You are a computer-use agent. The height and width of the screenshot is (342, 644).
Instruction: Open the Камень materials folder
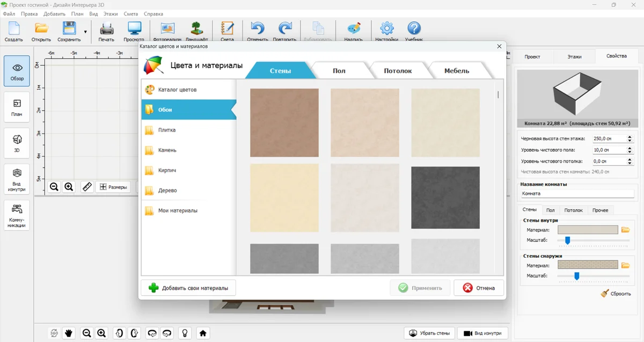[188, 150]
